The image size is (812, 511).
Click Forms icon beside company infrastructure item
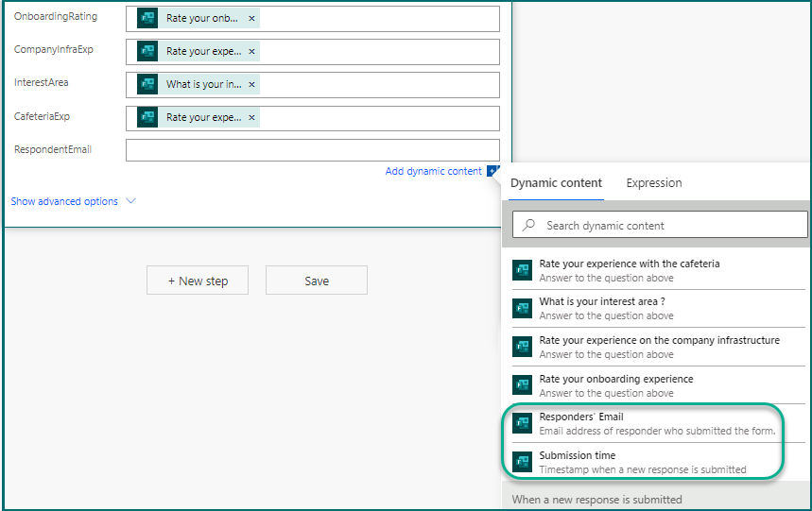coord(522,347)
